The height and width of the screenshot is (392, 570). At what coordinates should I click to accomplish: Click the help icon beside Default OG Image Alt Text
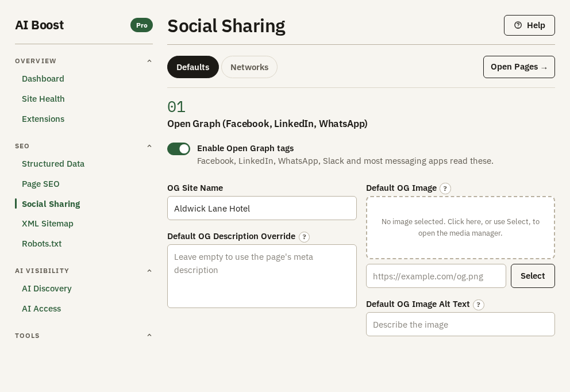click(x=479, y=305)
